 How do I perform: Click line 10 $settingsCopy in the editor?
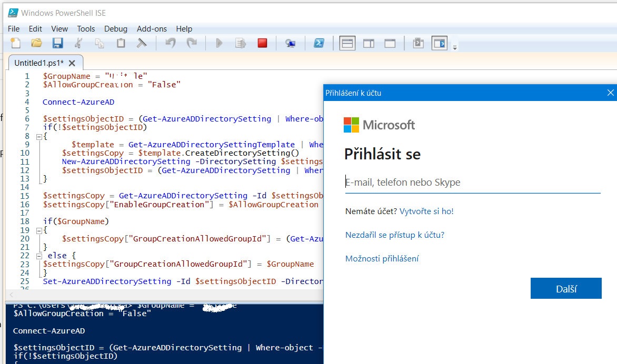click(x=180, y=153)
